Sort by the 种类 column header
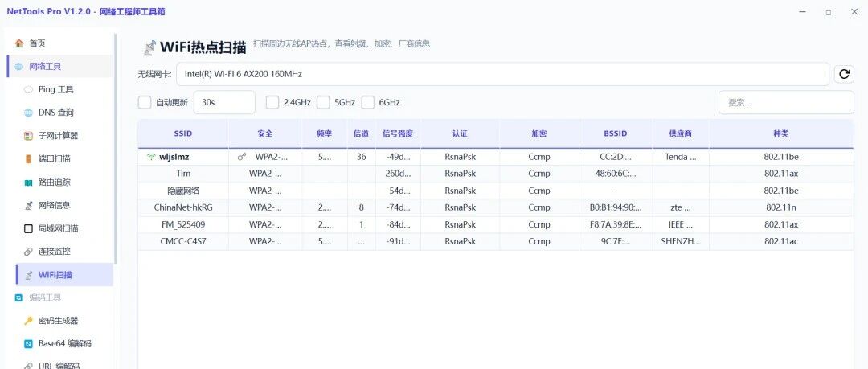This screenshot has height=369, width=868. pos(781,133)
